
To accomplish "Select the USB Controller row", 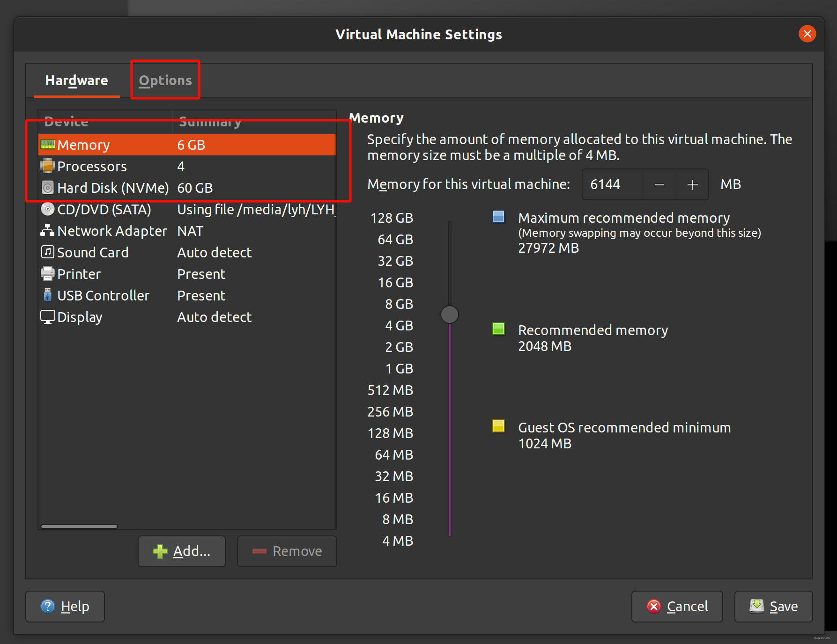I will point(187,295).
